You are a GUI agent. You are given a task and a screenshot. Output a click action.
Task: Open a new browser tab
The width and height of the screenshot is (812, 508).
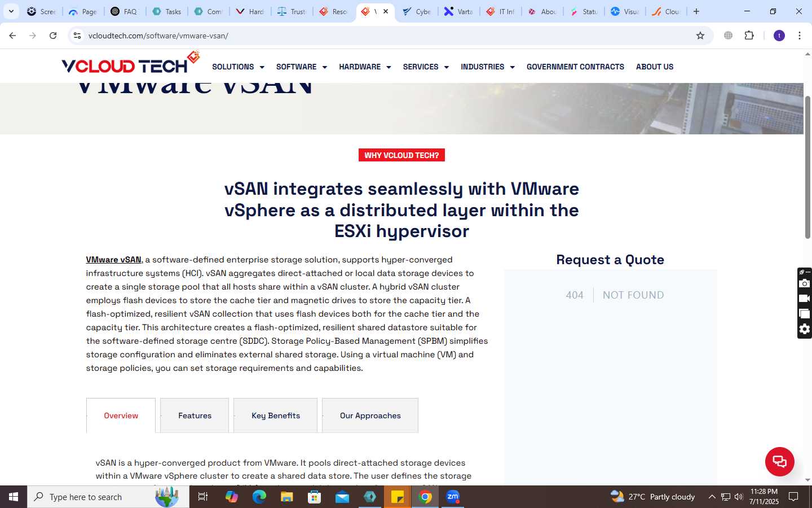click(x=696, y=11)
